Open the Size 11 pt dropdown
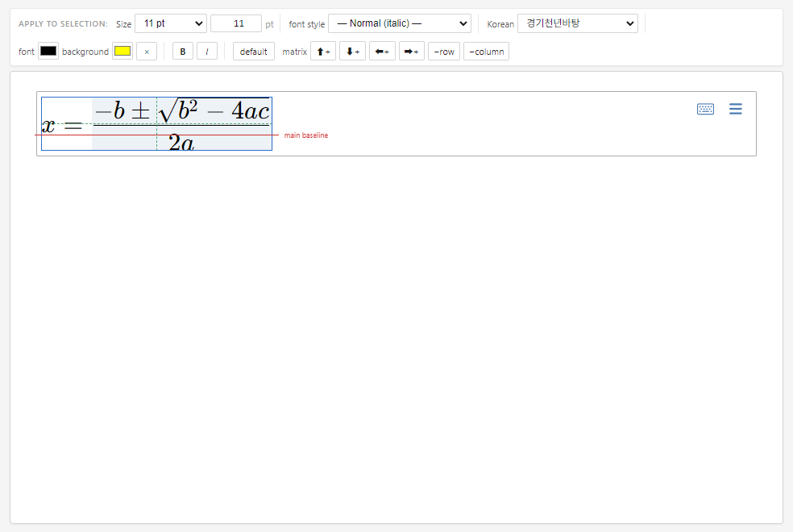 click(171, 23)
